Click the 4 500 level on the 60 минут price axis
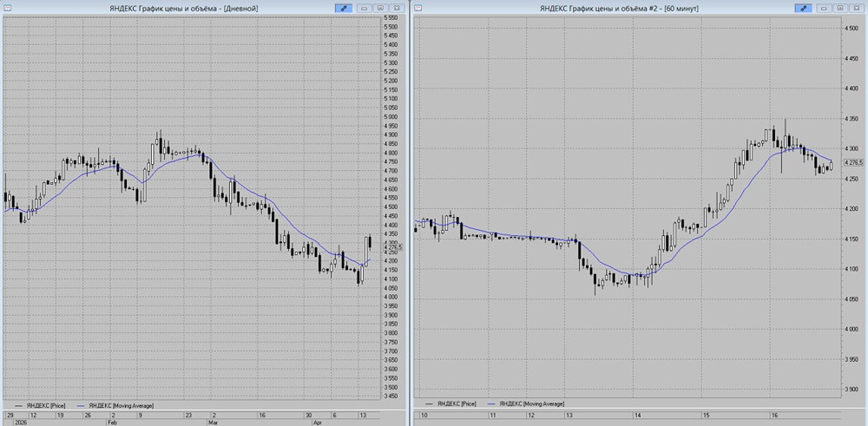Image resolution: width=868 pixels, height=426 pixels. [851, 29]
